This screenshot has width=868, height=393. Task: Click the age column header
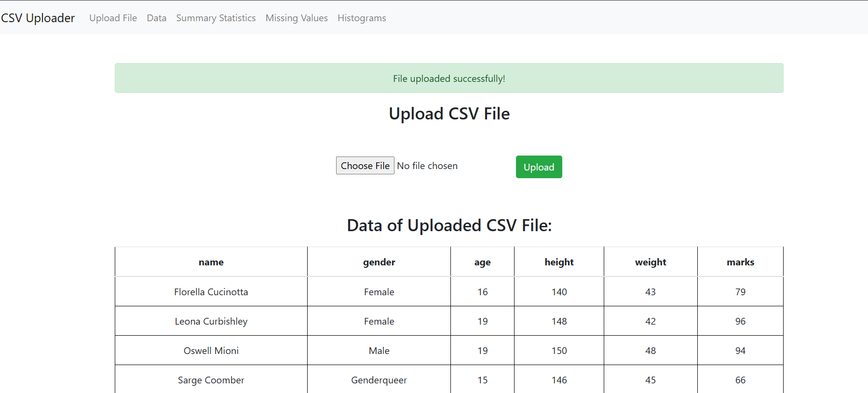(x=482, y=262)
